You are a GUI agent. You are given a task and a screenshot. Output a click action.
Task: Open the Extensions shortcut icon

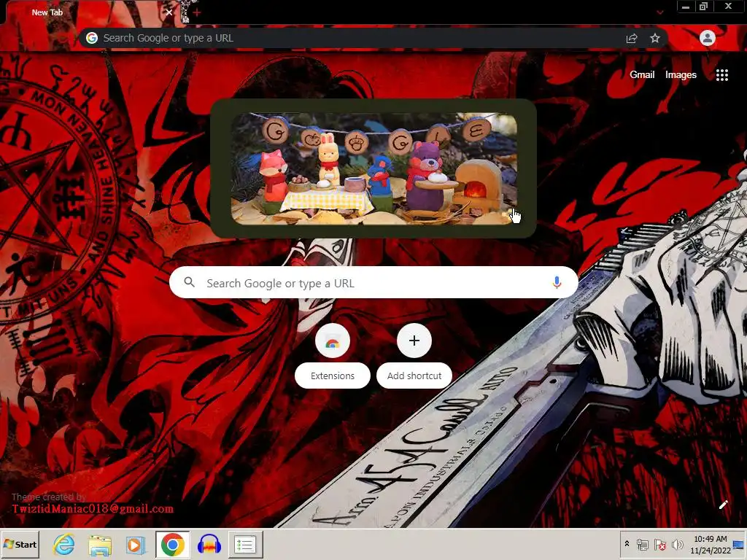point(333,341)
